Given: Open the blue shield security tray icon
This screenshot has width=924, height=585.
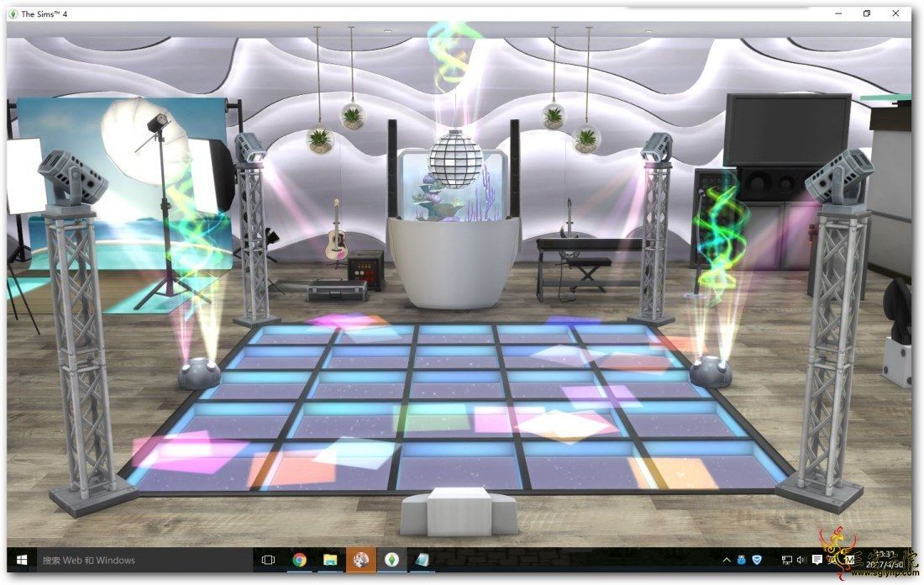Looking at the screenshot, I should 757,560.
